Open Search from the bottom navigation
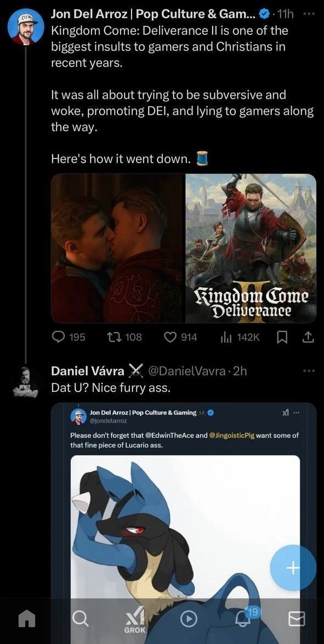 coord(80,618)
